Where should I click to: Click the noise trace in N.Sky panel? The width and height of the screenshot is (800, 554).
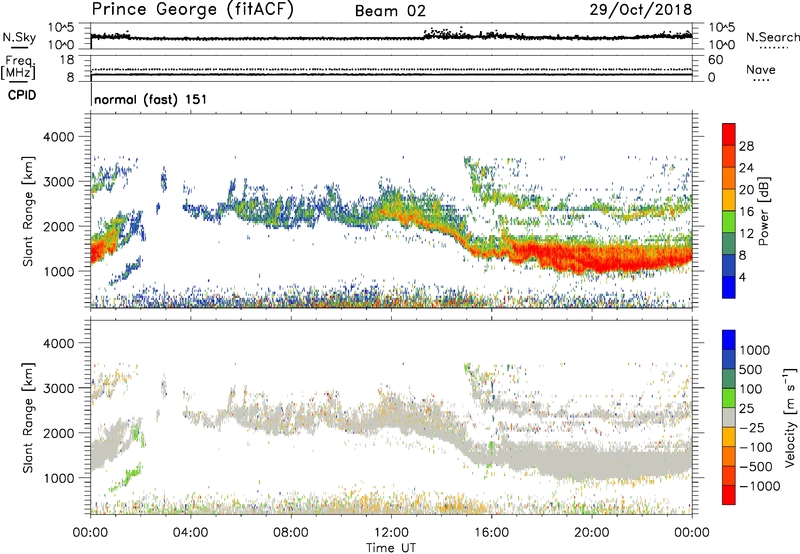[x=391, y=37]
